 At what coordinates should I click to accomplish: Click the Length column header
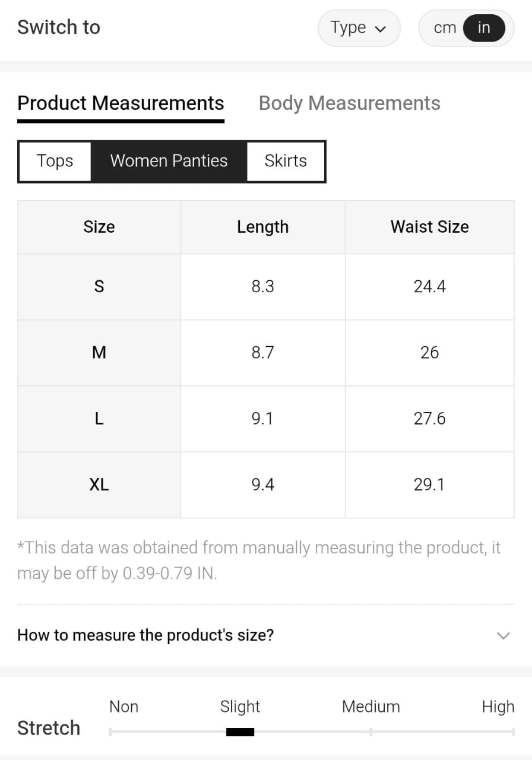(x=262, y=227)
